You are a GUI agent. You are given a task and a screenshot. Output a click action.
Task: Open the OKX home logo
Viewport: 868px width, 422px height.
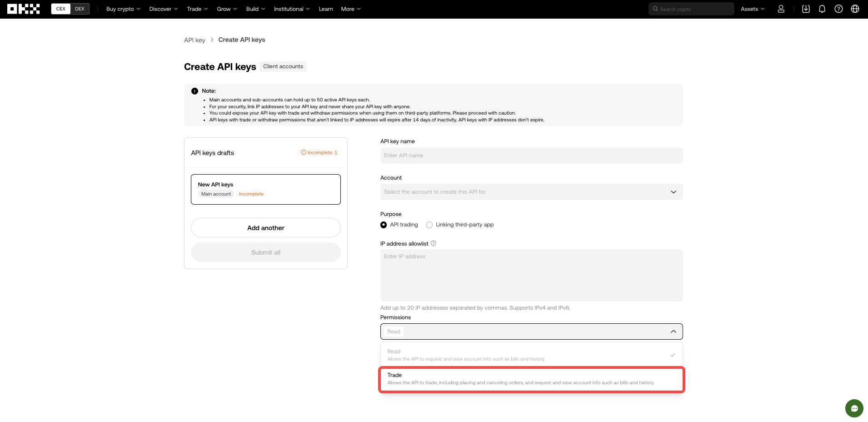[24, 9]
